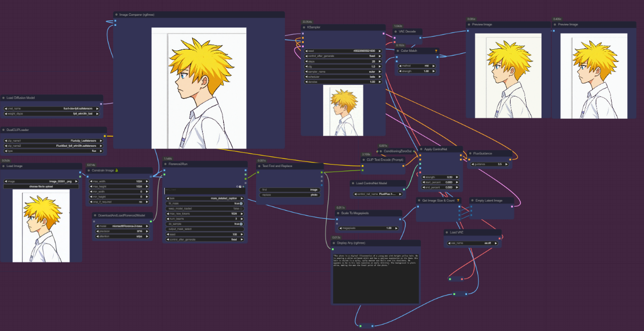The height and width of the screenshot is (331, 644).
Task: Open the unet_name dropdown in Load Diffusion Model
Action: click(53, 109)
